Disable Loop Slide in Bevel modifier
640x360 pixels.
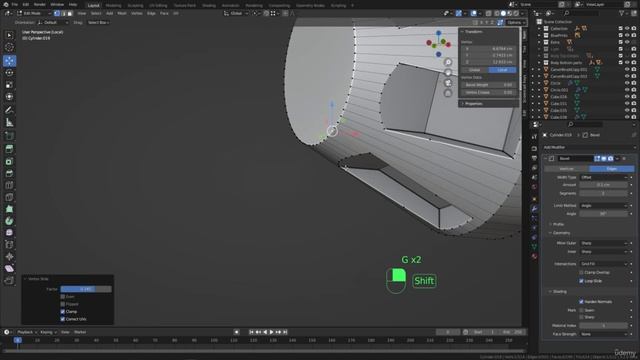coord(581,281)
